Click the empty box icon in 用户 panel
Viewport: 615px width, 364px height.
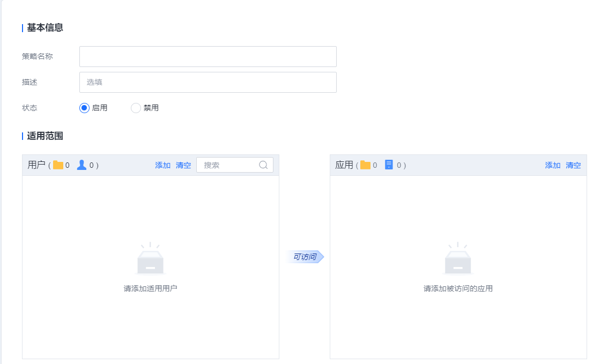click(x=150, y=259)
